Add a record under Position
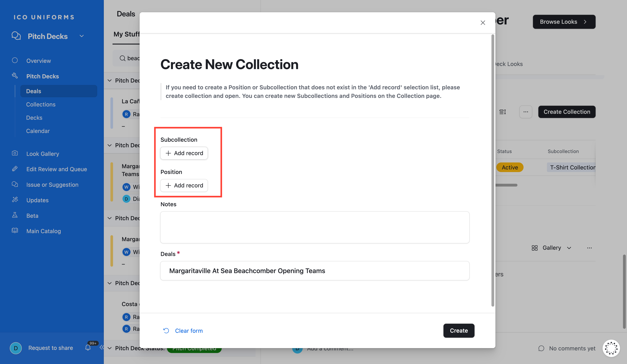 (184, 185)
